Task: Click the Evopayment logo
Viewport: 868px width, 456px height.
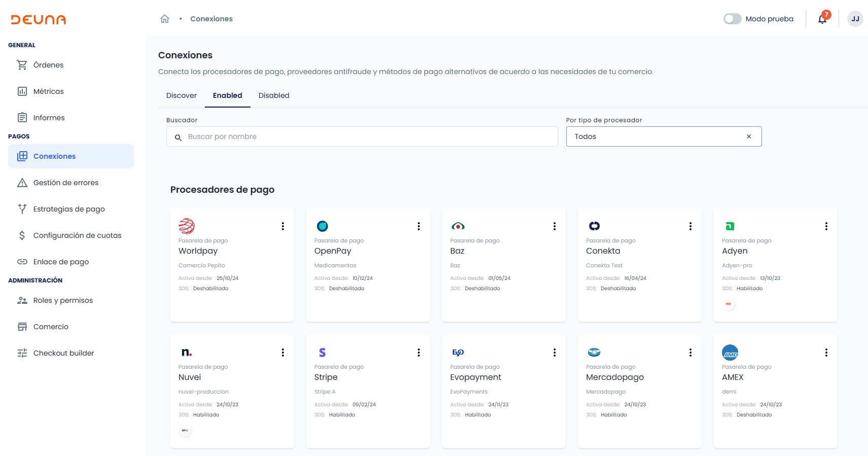Action: (x=458, y=353)
